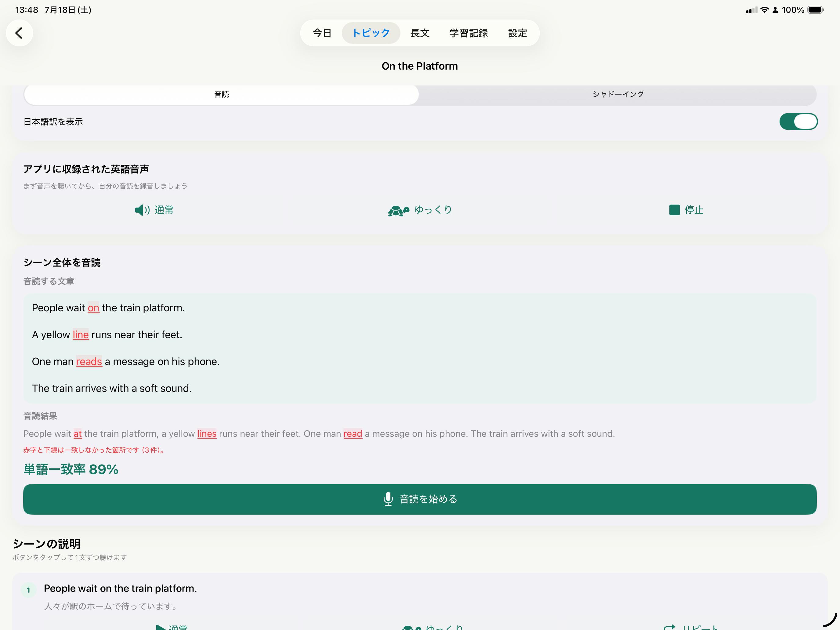Tap the turtle icon for ゆっくり playback
This screenshot has width=840, height=630.
click(398, 210)
